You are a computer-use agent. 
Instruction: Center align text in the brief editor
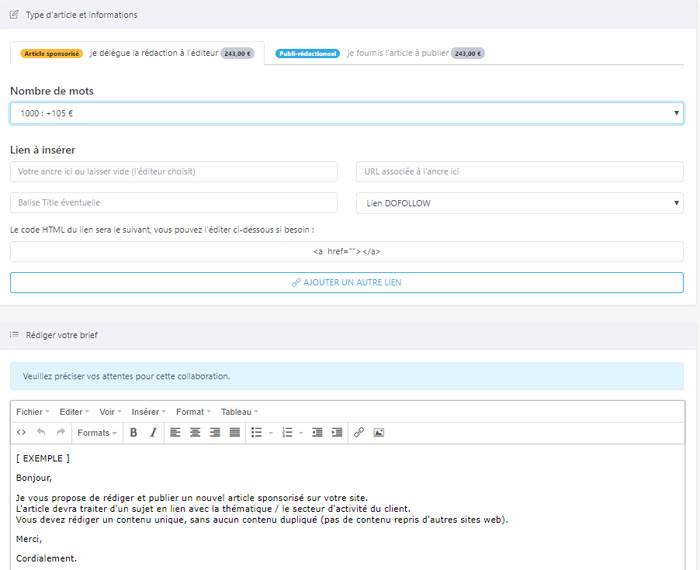195,432
